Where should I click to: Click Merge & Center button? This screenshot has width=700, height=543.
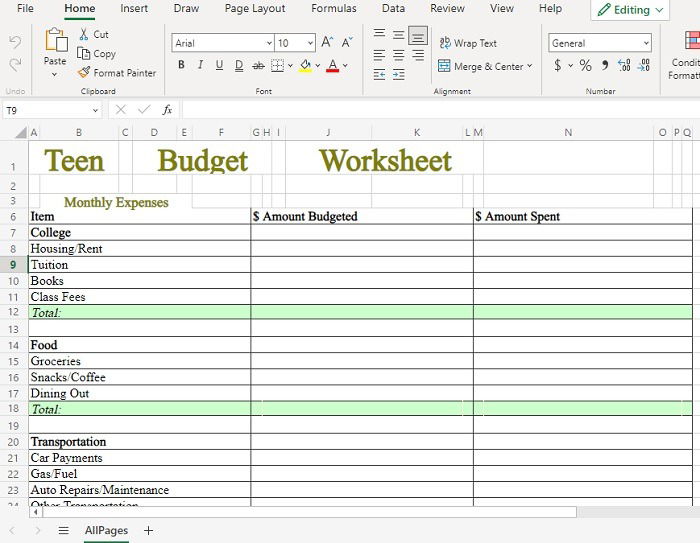tap(481, 66)
